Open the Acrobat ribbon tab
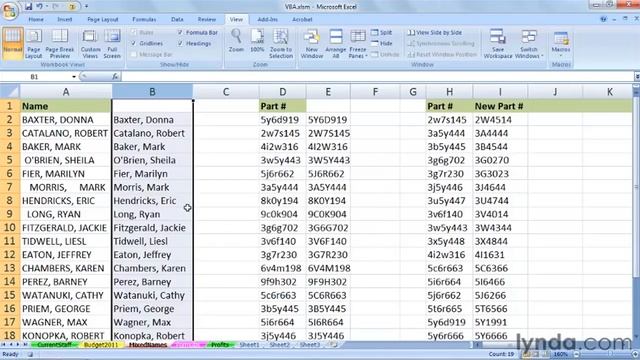This screenshot has width=640, height=360. point(302,19)
